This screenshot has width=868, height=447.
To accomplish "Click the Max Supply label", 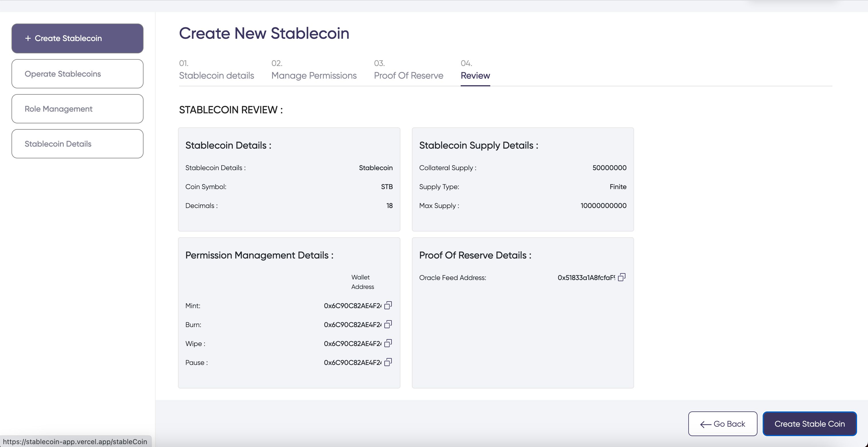I will click(439, 205).
